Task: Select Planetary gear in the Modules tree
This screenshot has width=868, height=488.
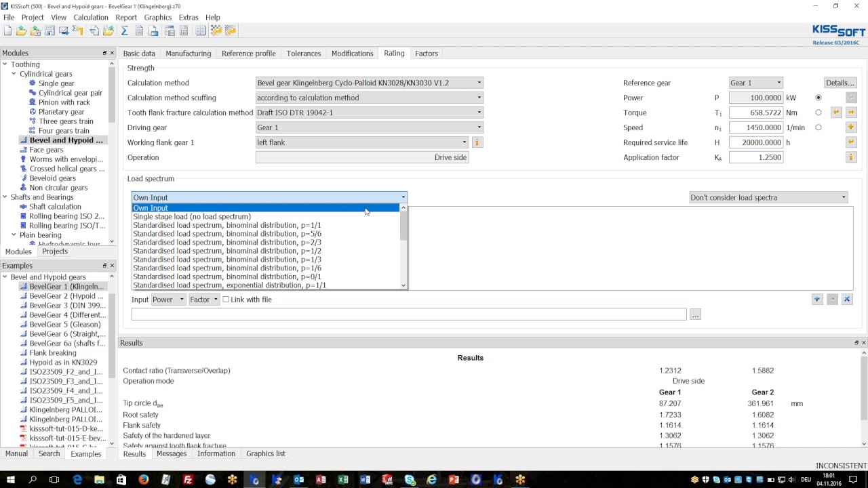Action: pos(62,112)
